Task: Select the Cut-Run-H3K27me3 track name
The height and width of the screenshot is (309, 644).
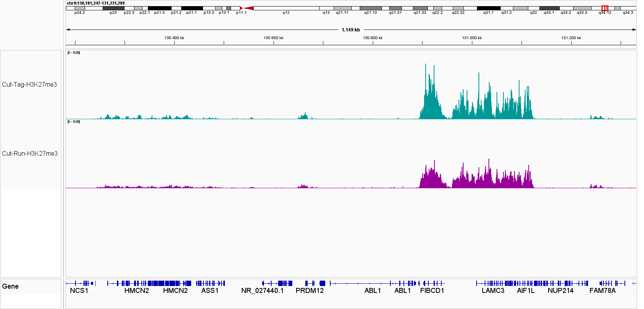Action: coord(30,154)
